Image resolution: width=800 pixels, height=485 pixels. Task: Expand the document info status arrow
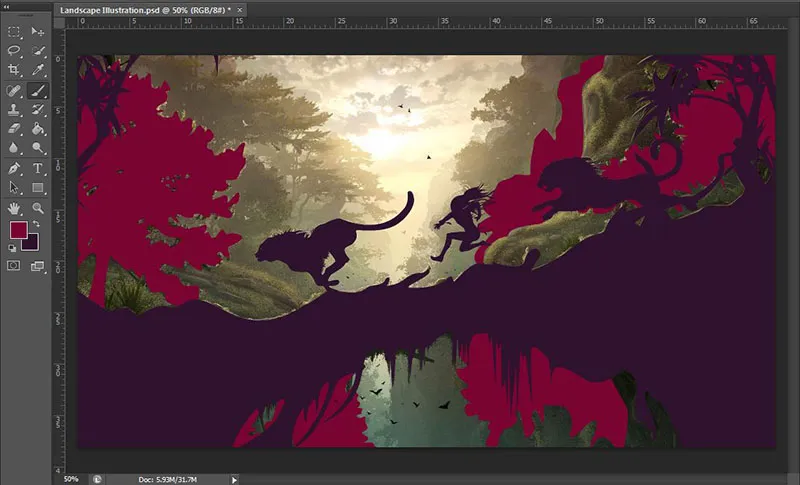click(x=235, y=479)
